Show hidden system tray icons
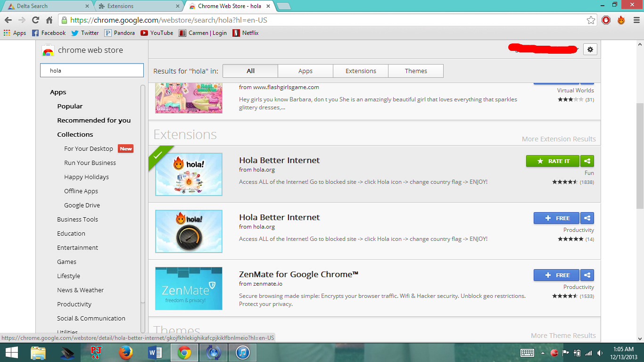Image resolution: width=644 pixels, height=362 pixels. click(542, 353)
